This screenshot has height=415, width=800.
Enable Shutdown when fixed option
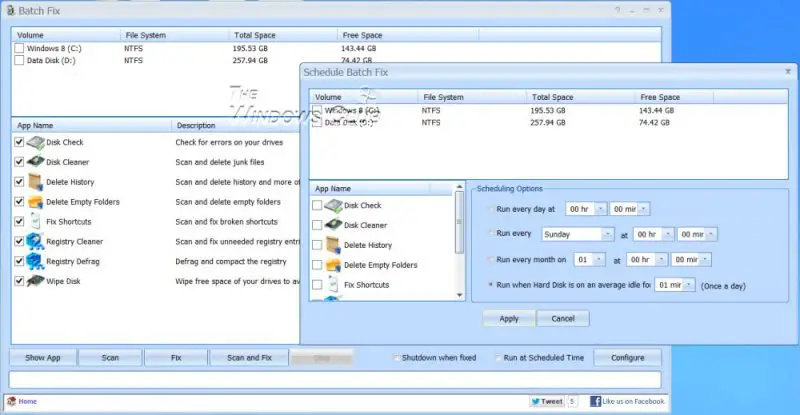click(x=396, y=358)
